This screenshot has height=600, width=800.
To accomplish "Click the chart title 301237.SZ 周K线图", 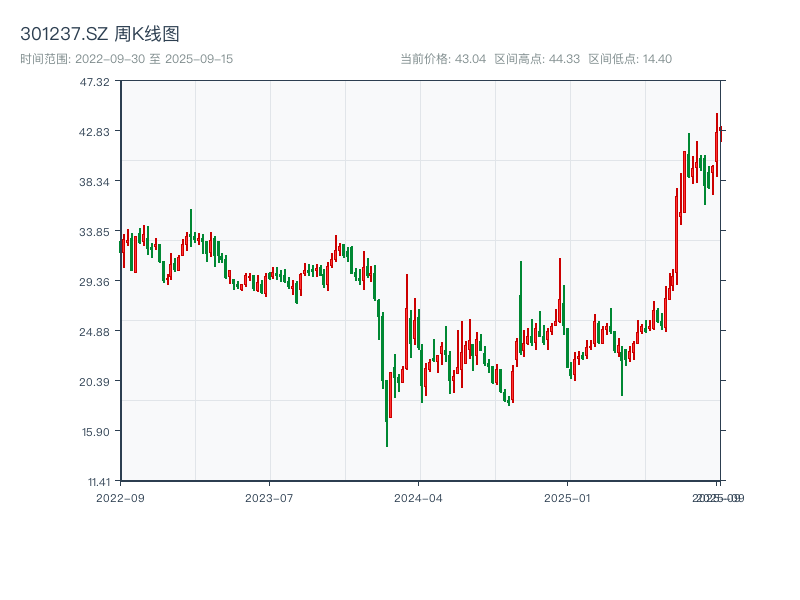I will [x=100, y=35].
